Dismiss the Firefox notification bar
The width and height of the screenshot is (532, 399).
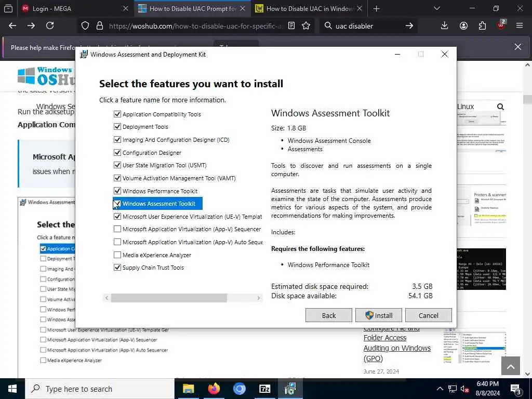(518, 47)
